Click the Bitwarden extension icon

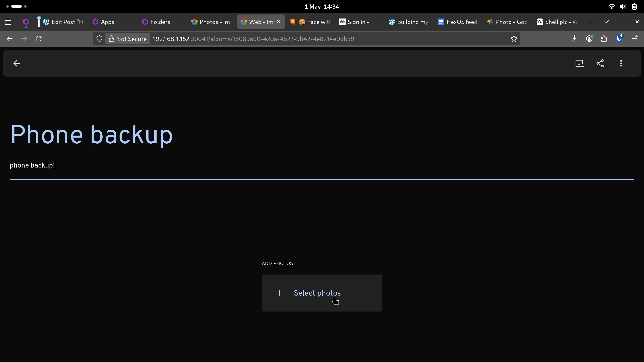[x=619, y=39]
